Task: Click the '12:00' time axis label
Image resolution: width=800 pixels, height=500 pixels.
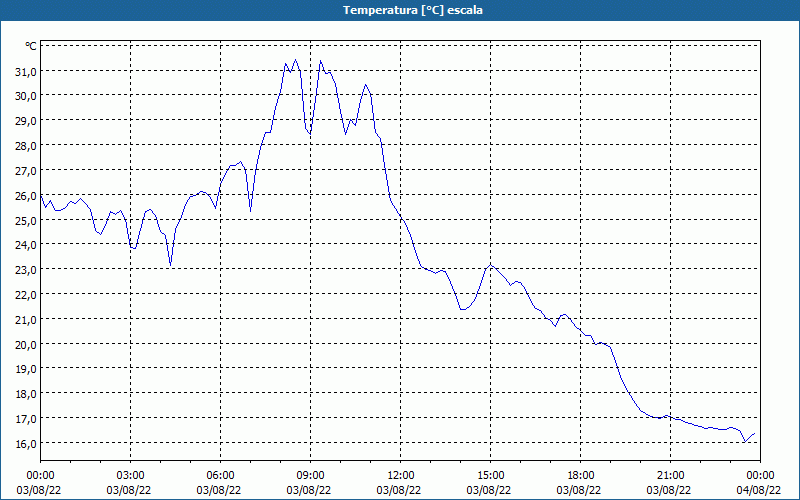Action: (x=401, y=476)
